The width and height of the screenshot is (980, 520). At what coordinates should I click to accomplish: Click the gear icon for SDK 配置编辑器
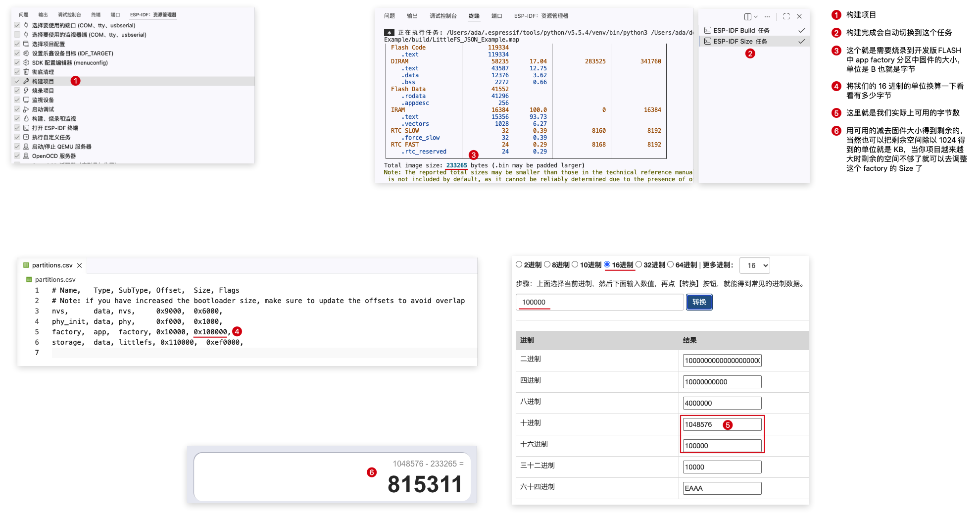pos(26,63)
